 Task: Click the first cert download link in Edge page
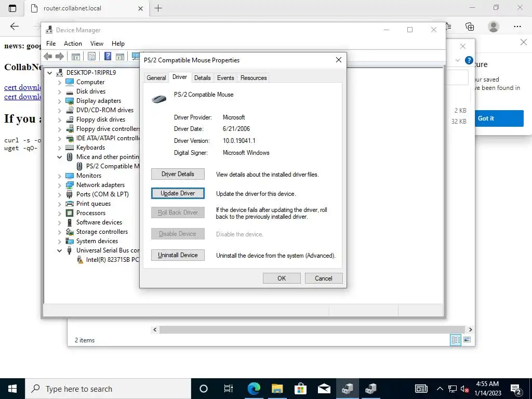tap(22, 87)
